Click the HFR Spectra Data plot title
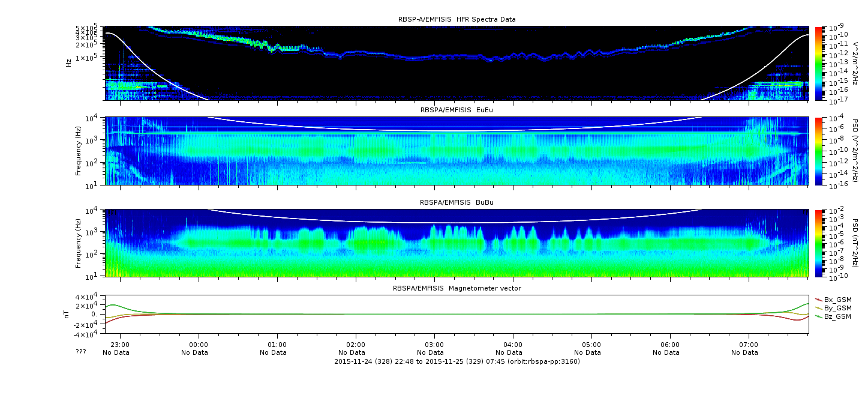 pyautogui.click(x=456, y=19)
